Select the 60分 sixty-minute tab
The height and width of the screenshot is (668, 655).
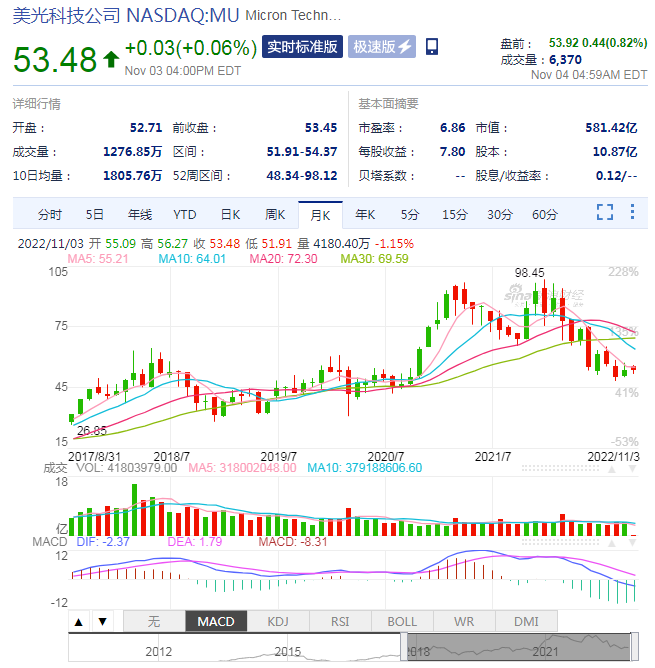tap(545, 215)
